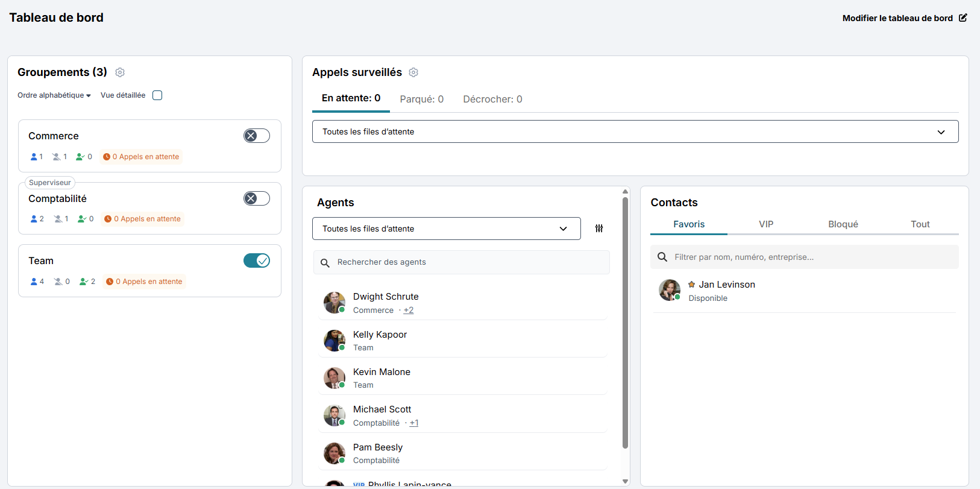Click Modifier le tableau de bord
The height and width of the screenshot is (489, 980).
click(x=897, y=18)
